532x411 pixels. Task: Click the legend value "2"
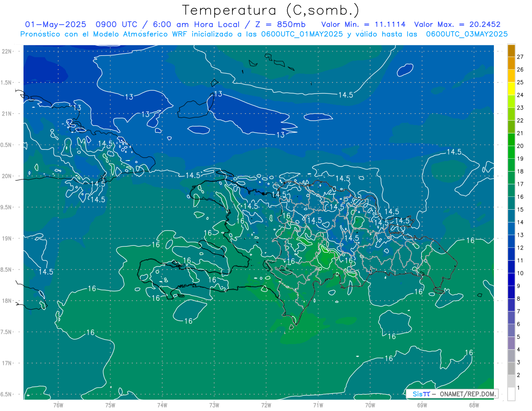(519, 375)
